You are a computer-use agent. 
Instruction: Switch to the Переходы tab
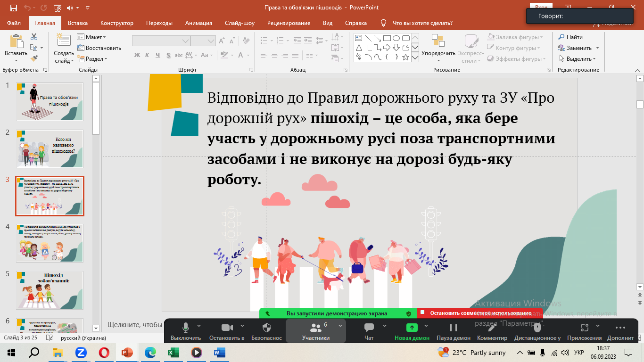coord(159,23)
